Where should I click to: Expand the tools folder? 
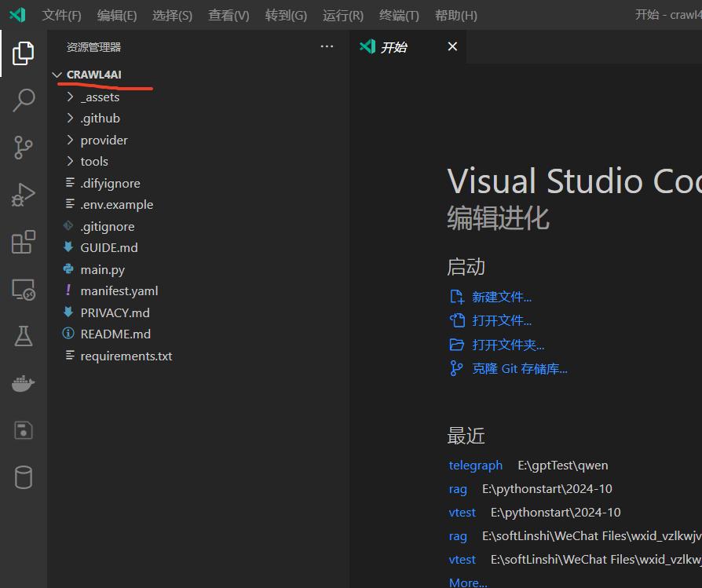click(x=70, y=161)
